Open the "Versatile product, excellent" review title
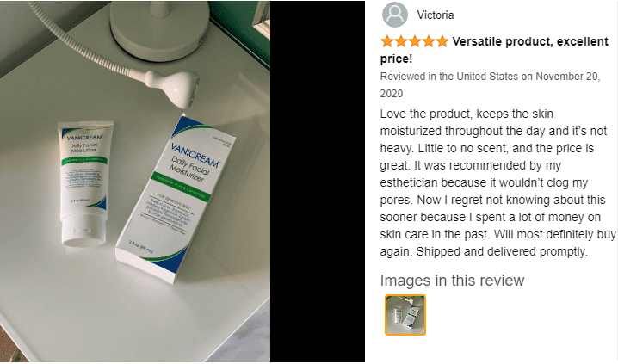The height and width of the screenshot is (364, 618). tap(530, 41)
